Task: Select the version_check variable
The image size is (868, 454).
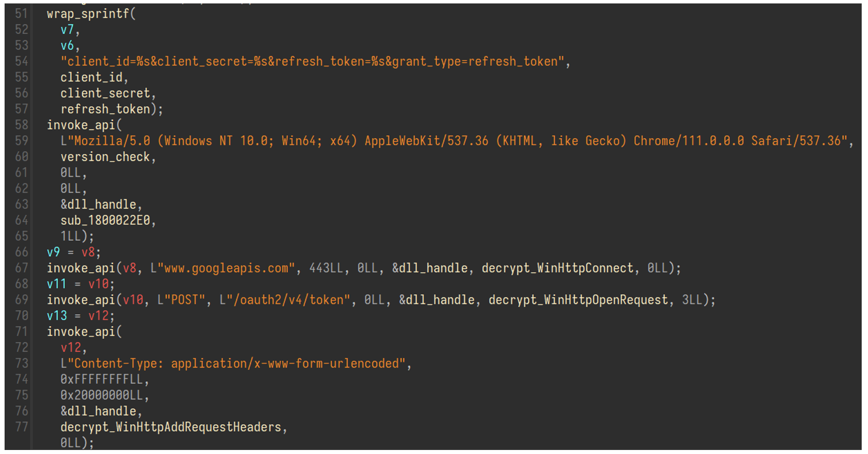Action: [105, 157]
